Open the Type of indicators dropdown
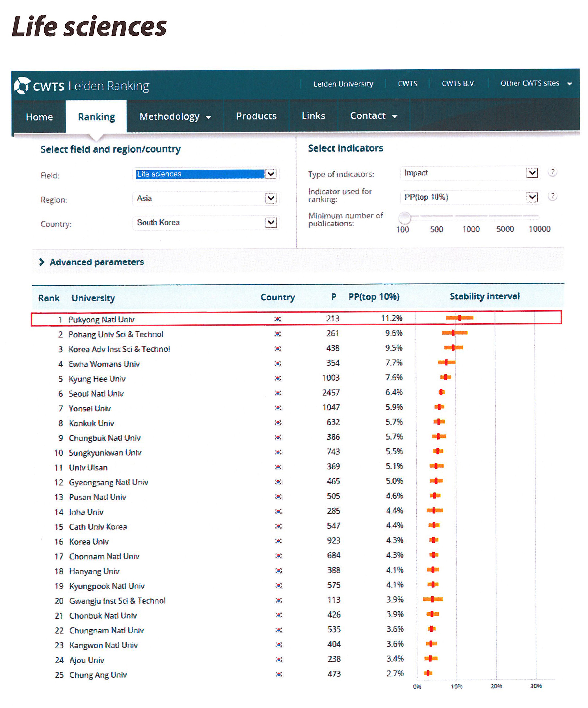This screenshot has height=708, width=588. (470, 173)
